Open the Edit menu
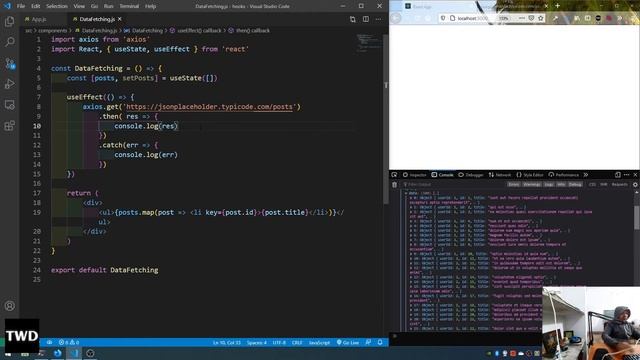This screenshot has height=360, width=640. point(36,6)
